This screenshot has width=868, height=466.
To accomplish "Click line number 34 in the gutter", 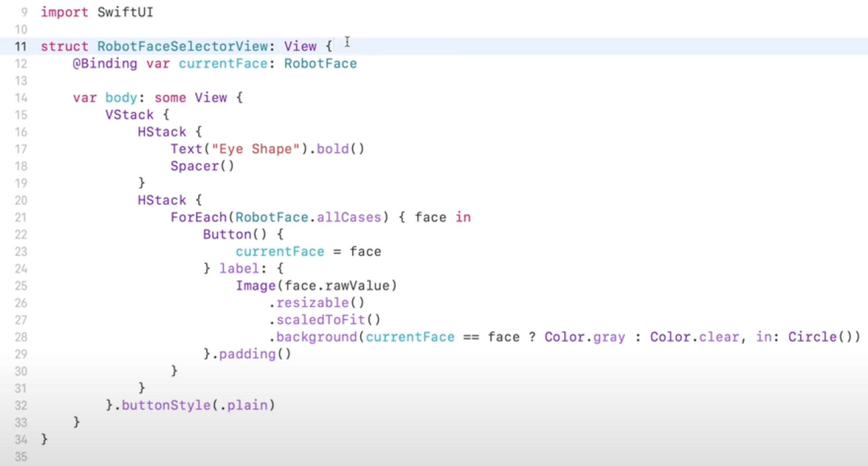I will coord(21,440).
